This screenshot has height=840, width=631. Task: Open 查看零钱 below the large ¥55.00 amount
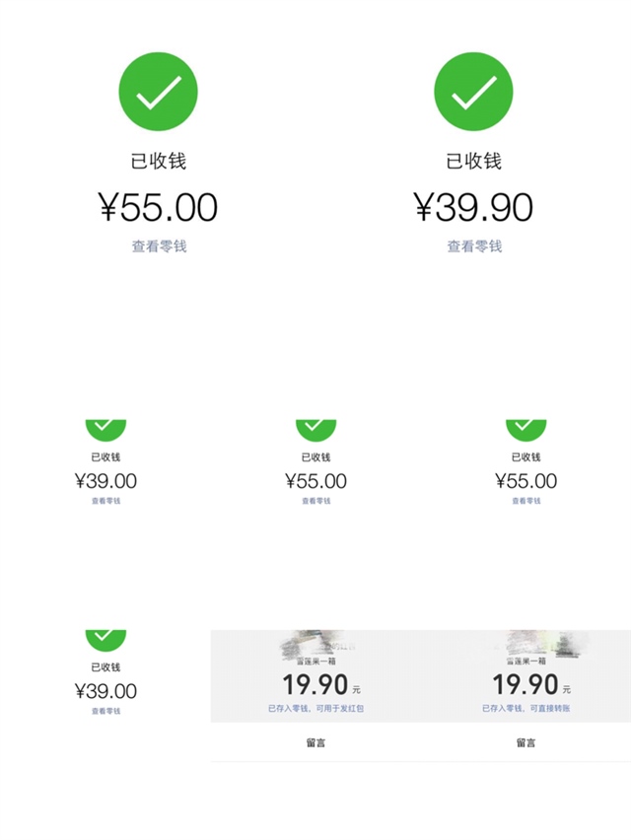pos(159,246)
